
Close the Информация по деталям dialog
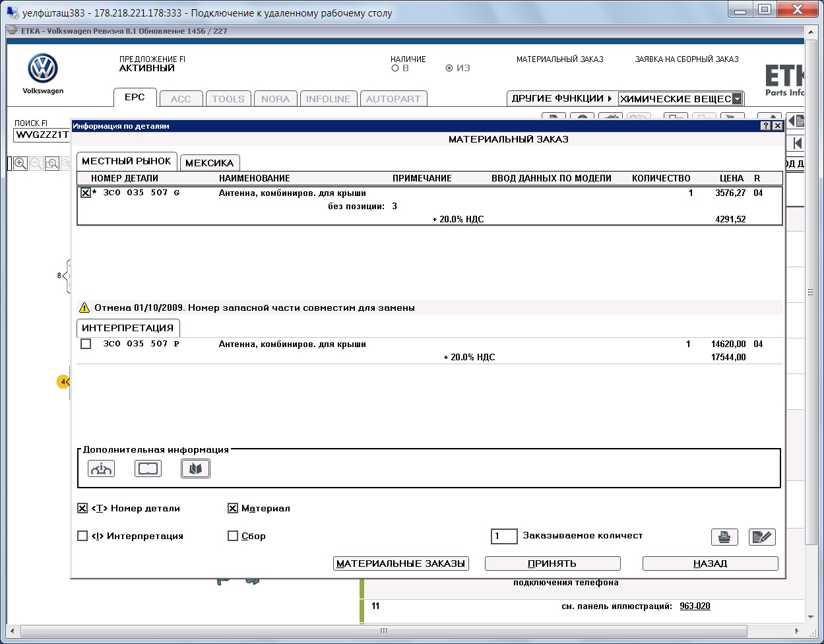(x=777, y=125)
